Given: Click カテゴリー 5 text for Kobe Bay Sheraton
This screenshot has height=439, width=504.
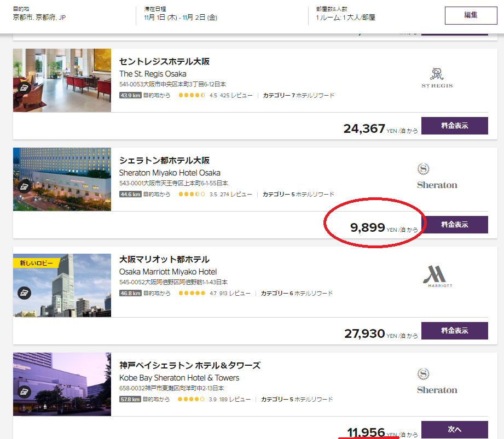Looking at the screenshot, I should tap(297, 399).
